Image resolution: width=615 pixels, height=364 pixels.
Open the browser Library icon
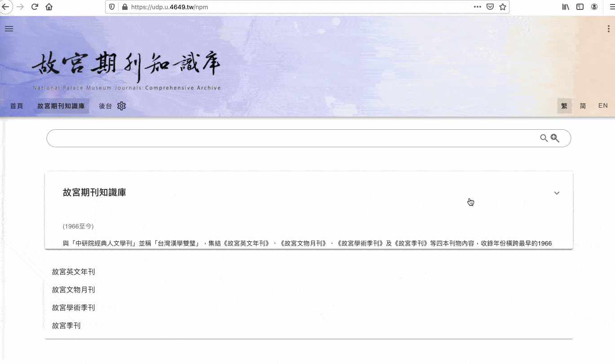coord(566,7)
